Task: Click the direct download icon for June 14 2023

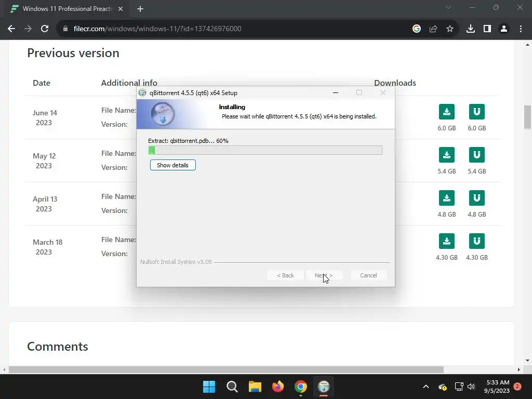Action: [x=446, y=112]
